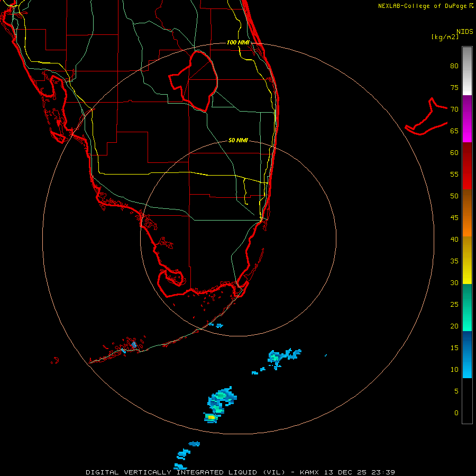Click the Lake Okeechobee outline on the map

[194, 81]
